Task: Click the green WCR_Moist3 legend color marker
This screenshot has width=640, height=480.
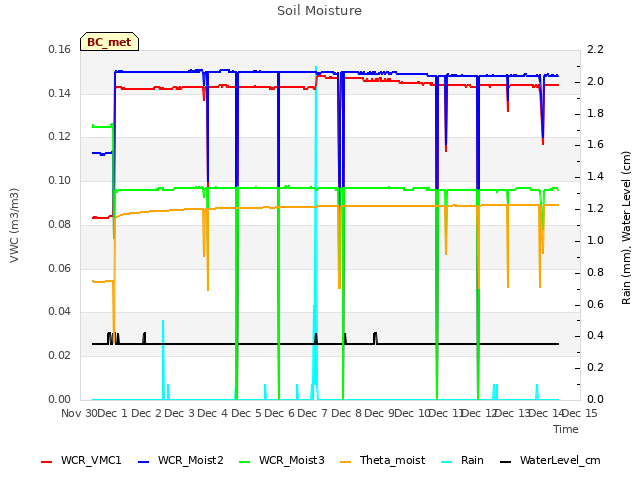Action: click(244, 462)
